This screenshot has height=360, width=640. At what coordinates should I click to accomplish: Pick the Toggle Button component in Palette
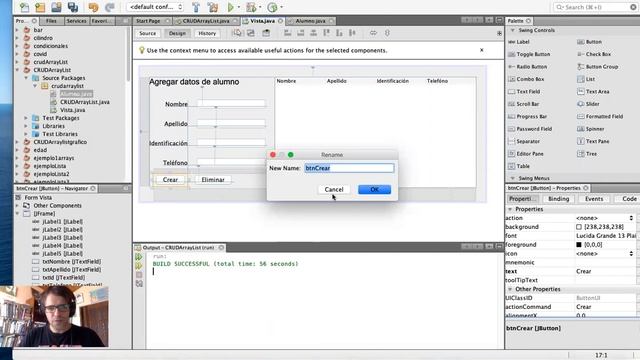529,54
